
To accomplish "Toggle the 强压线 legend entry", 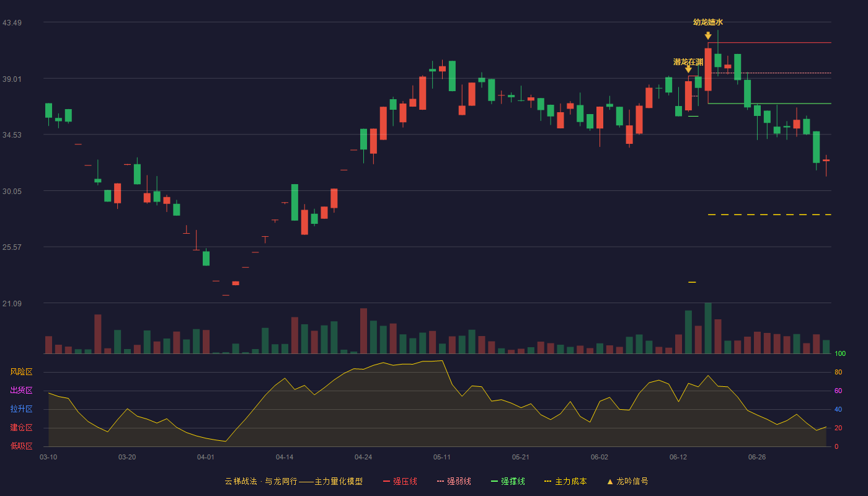I will [400, 481].
